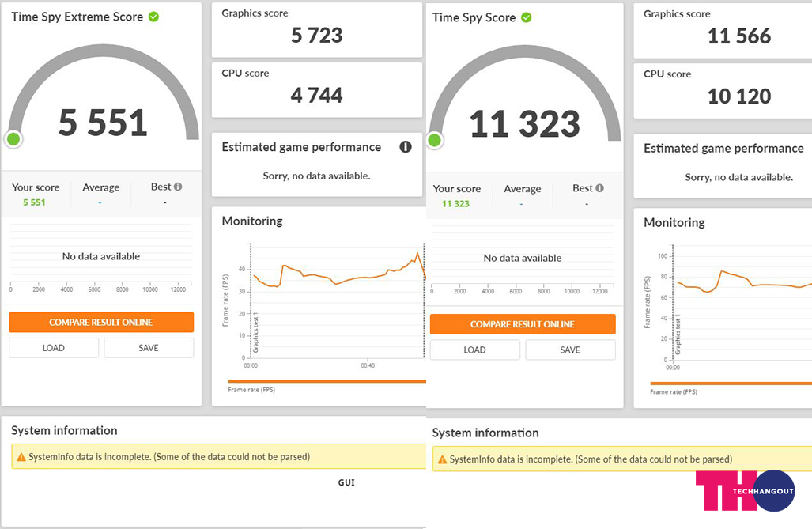Click the left Monitoring heading
This screenshot has width=812, height=529.
point(252,221)
